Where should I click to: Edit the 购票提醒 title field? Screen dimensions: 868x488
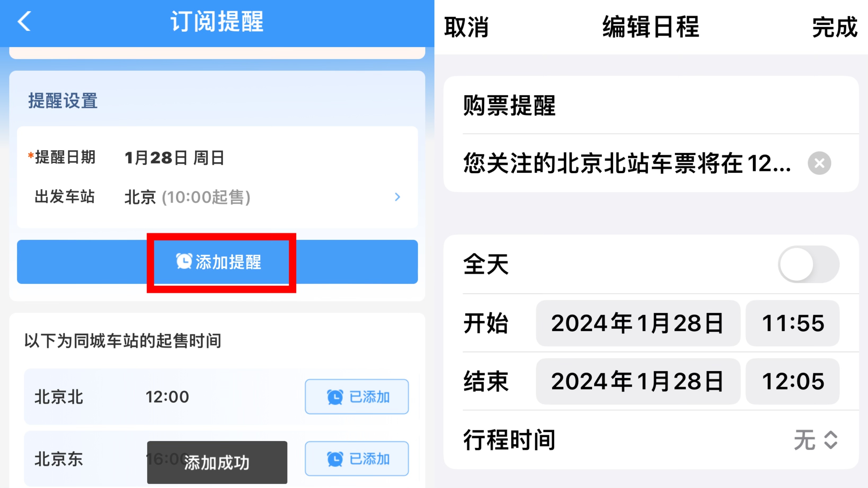coord(651,105)
